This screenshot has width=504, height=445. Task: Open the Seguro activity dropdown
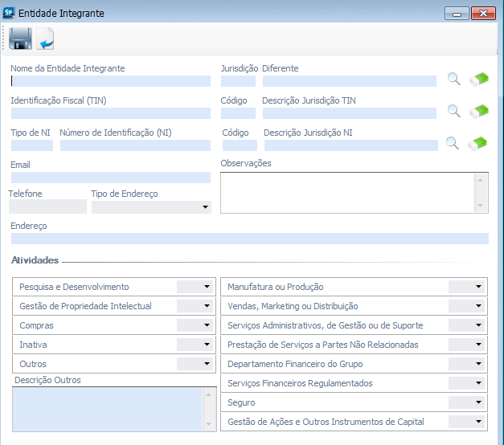[479, 402]
